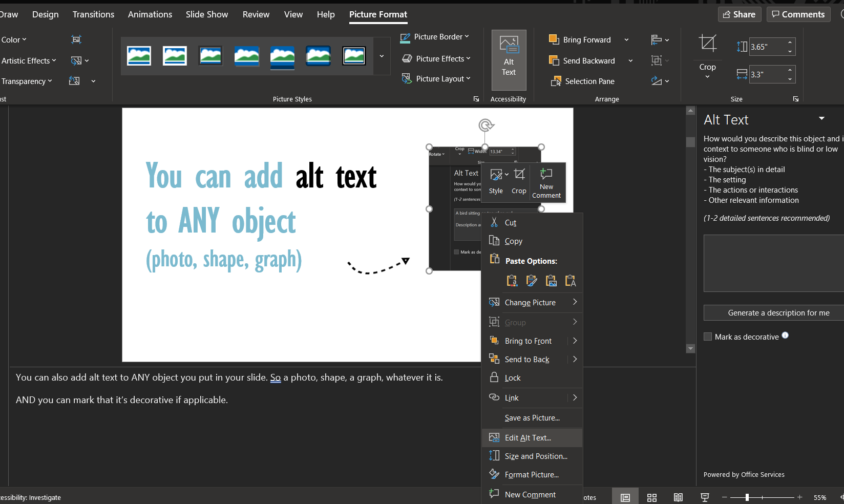The image size is (844, 504).
Task: Click the alt text description text box
Action: click(774, 263)
